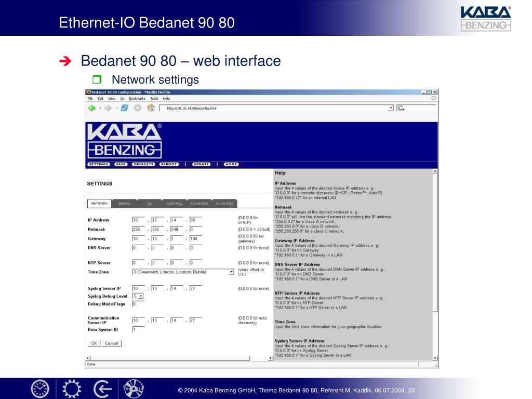Open the View menu
This screenshot has width=532, height=399.
coord(112,99)
